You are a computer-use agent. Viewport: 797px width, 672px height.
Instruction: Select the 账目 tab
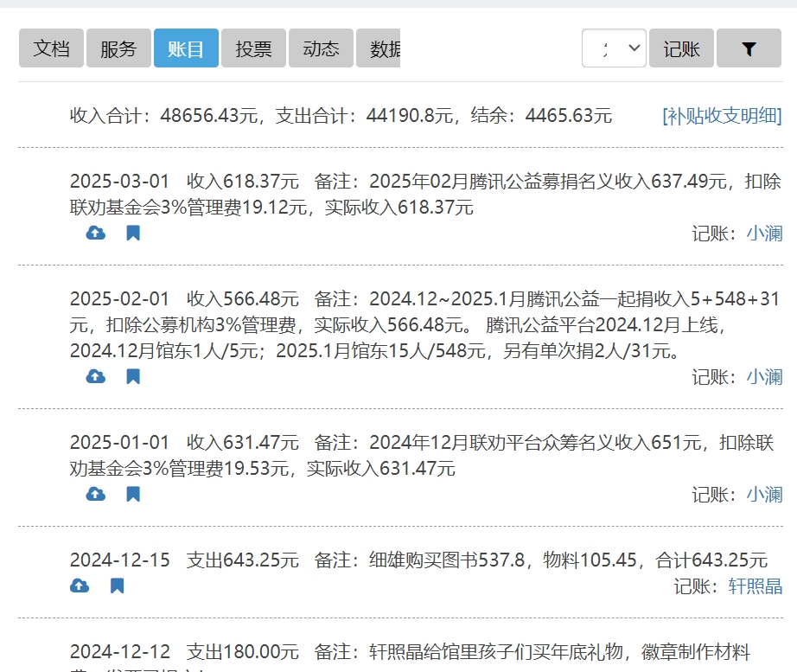[186, 48]
